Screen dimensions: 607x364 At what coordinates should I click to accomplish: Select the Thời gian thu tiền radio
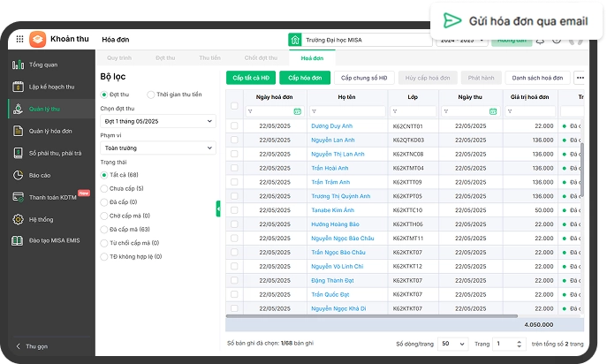tap(151, 95)
